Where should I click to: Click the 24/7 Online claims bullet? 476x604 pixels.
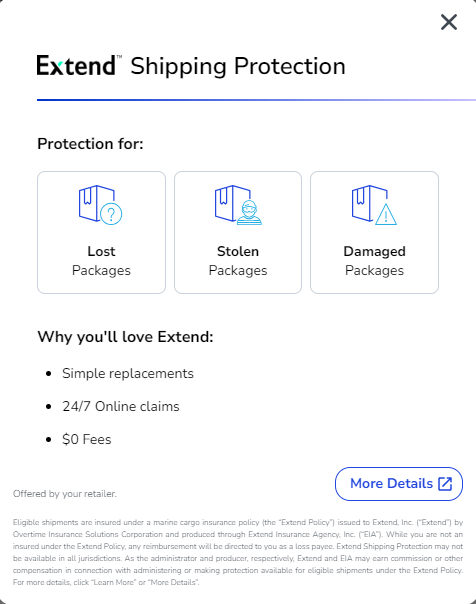point(121,406)
